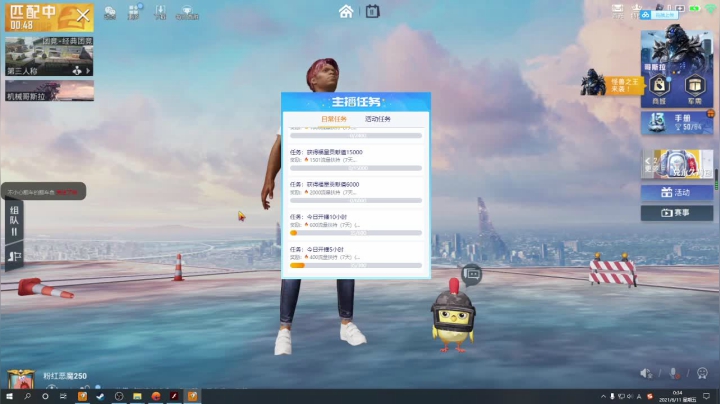Toggle the speaker volume icon at bottom right
The image size is (720, 404).
[646, 373]
